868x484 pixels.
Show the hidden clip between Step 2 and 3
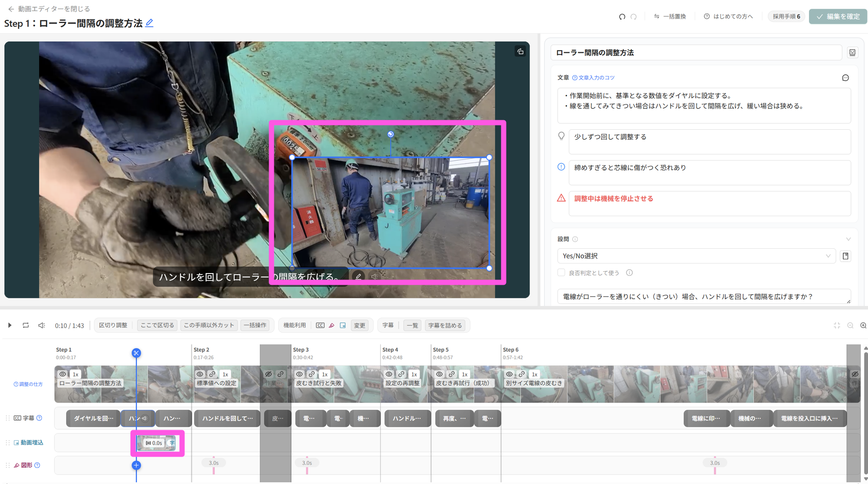coord(269,374)
